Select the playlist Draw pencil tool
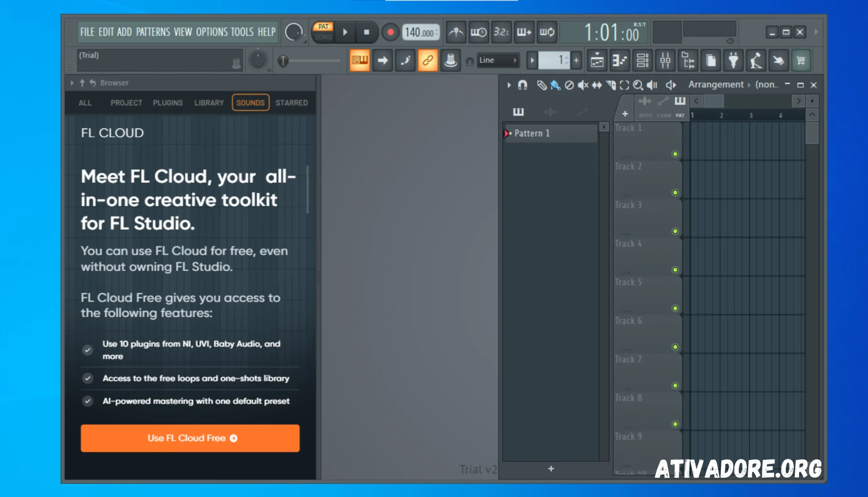This screenshot has width=868, height=497. coord(541,85)
